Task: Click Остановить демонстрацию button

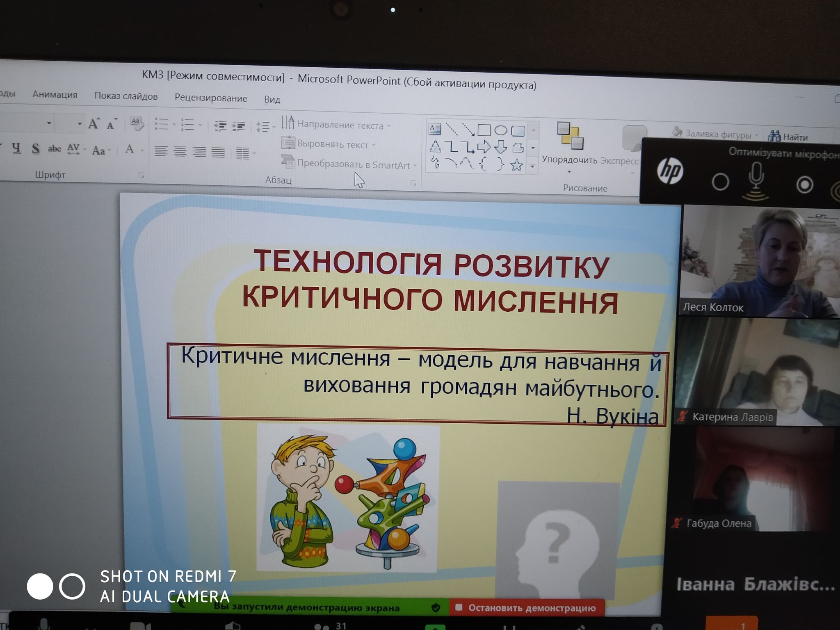Action: (x=527, y=608)
